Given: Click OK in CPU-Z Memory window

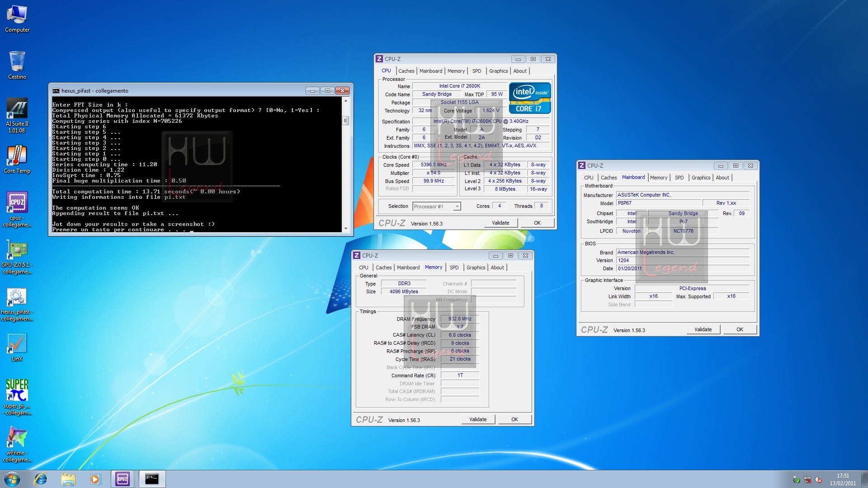Looking at the screenshot, I should (x=514, y=419).
